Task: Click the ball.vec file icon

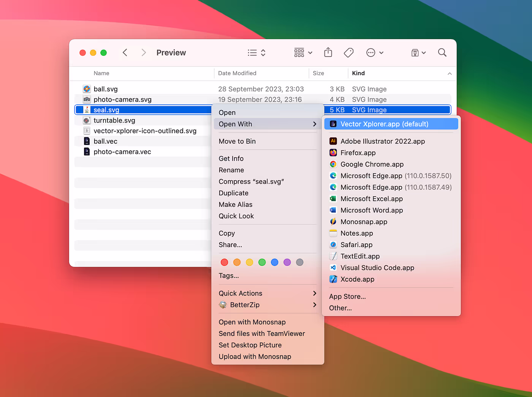Action: point(87,141)
